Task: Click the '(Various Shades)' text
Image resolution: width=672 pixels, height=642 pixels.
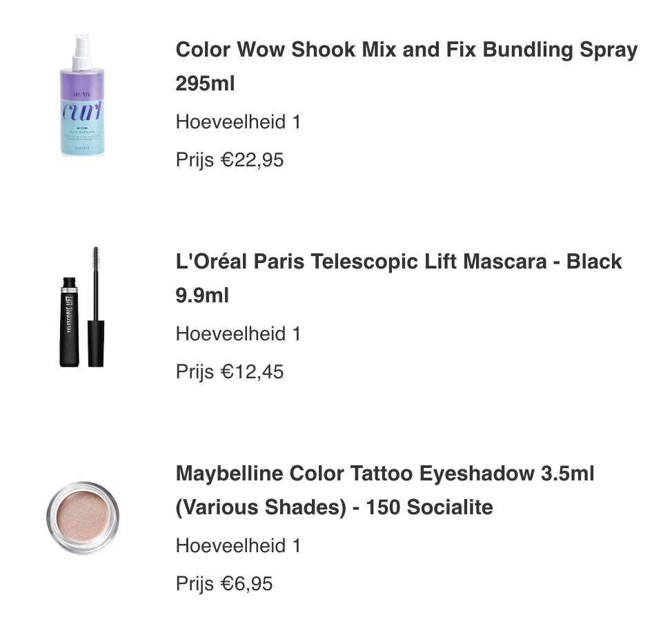Action: coord(261,507)
